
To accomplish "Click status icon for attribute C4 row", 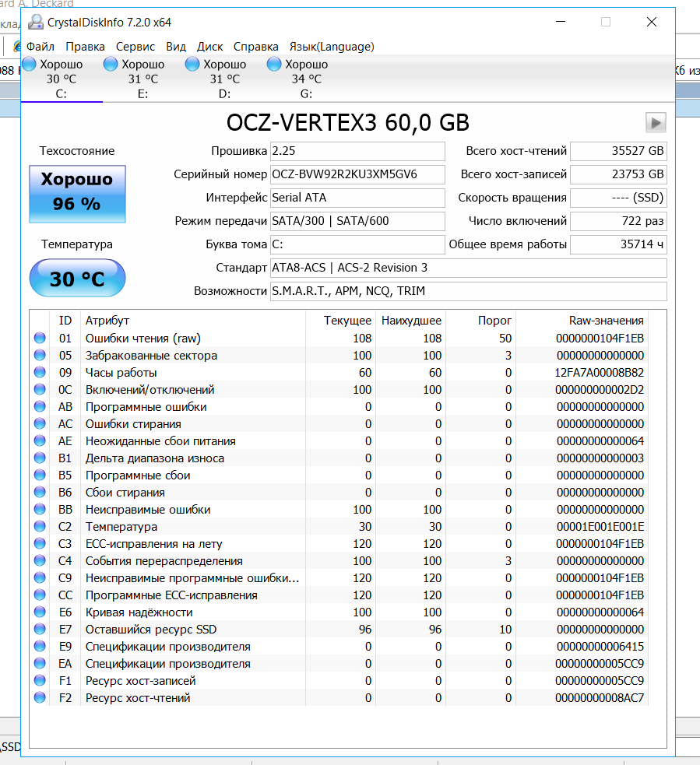I will click(x=40, y=560).
